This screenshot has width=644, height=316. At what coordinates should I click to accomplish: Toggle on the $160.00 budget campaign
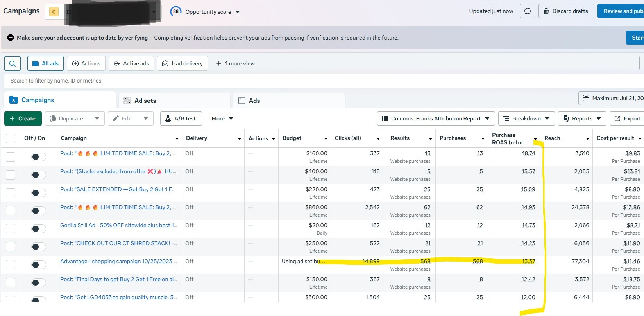point(39,157)
